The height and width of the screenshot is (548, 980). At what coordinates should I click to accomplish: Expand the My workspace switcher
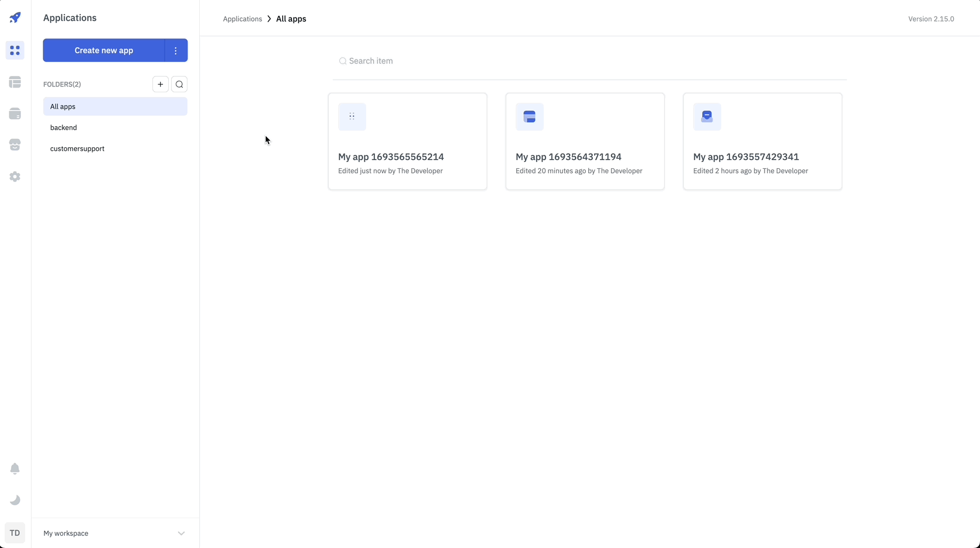pyautogui.click(x=115, y=533)
